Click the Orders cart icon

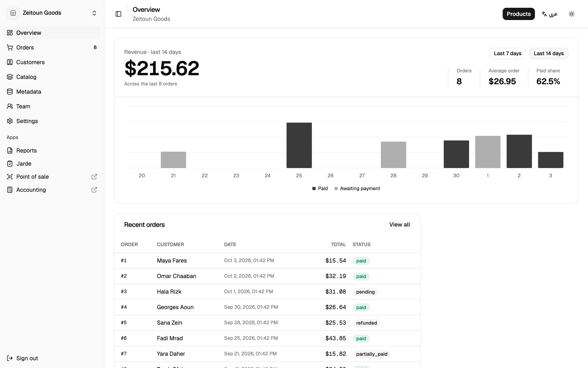tap(10, 47)
